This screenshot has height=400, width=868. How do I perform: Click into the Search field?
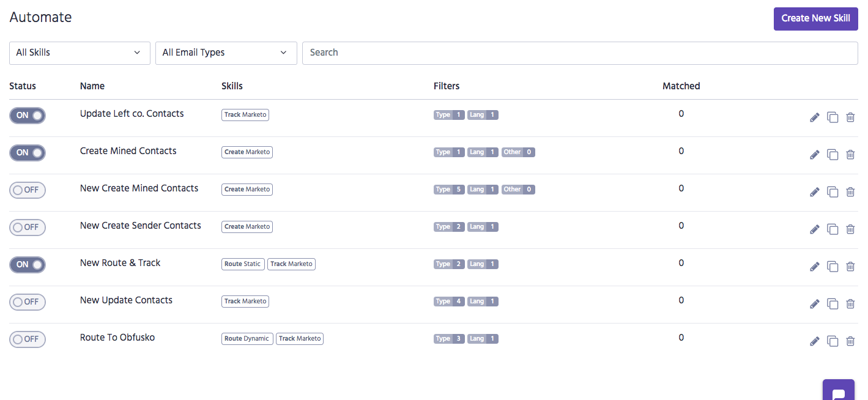coord(580,53)
